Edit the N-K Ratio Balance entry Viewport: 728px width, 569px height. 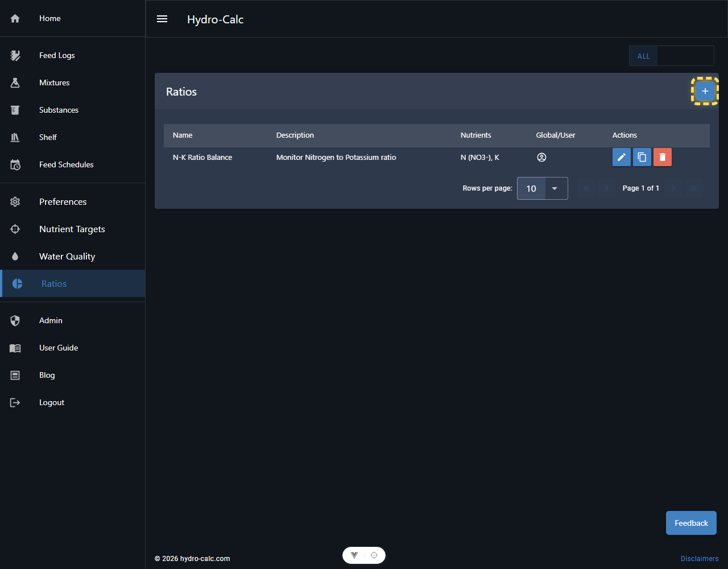(622, 157)
